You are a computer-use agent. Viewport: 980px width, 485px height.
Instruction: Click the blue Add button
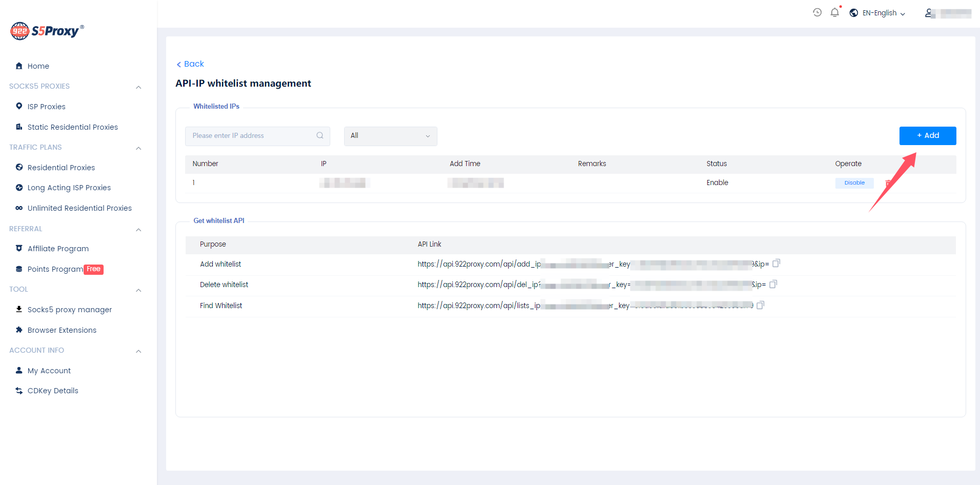(x=927, y=136)
